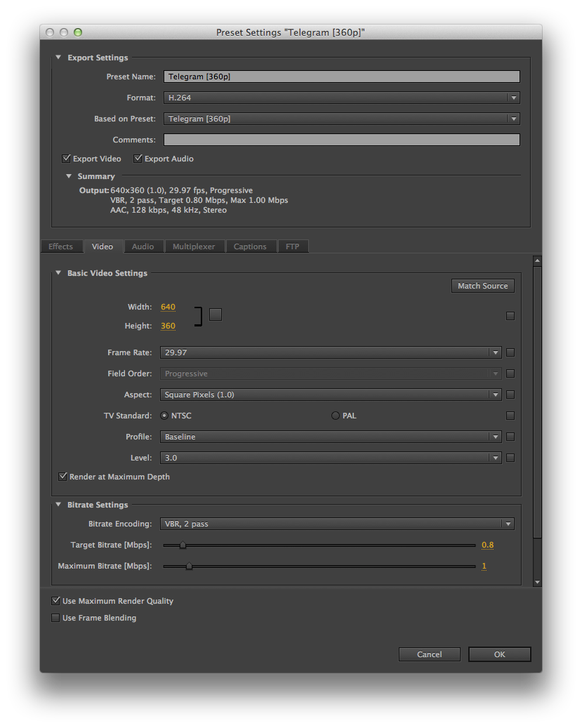Check match-source box for TV Standard
The width and height of the screenshot is (582, 728).
(510, 416)
